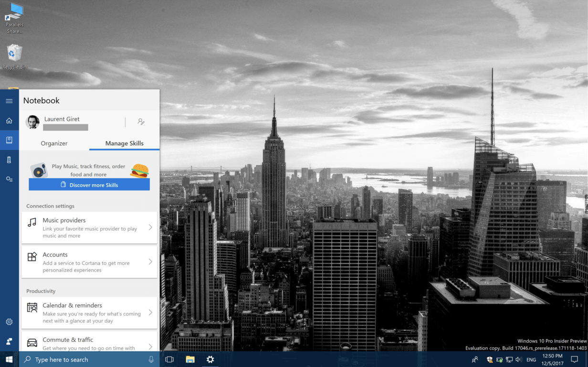Click the car icon for Commute
The image size is (588, 367).
[x=32, y=343]
